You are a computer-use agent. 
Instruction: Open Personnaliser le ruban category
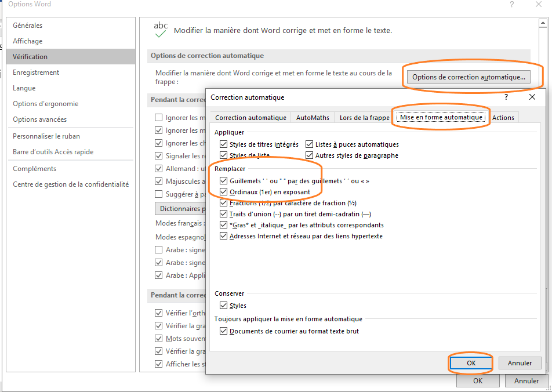click(x=71, y=136)
